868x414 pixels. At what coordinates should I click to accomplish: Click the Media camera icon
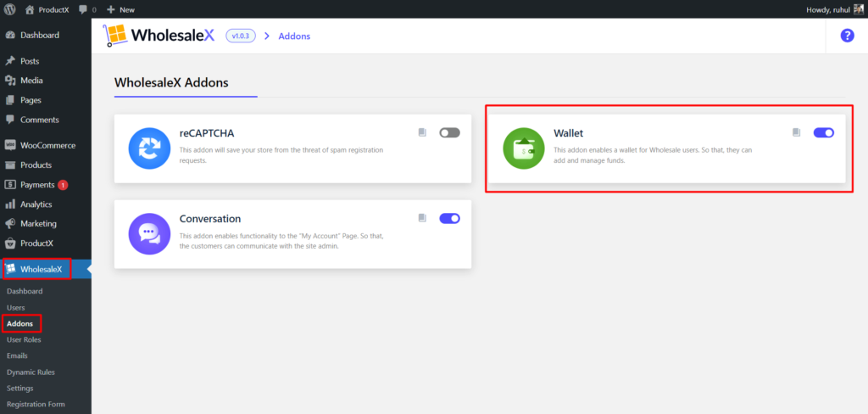(10, 81)
